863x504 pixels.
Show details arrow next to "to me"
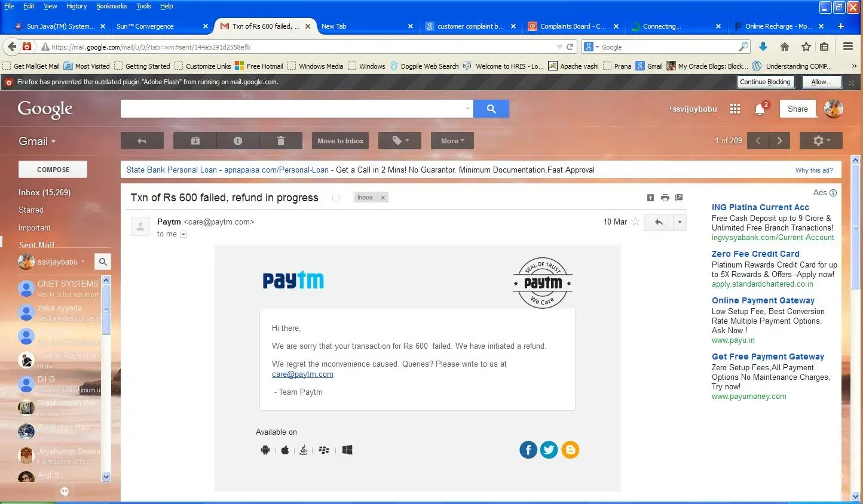point(183,234)
